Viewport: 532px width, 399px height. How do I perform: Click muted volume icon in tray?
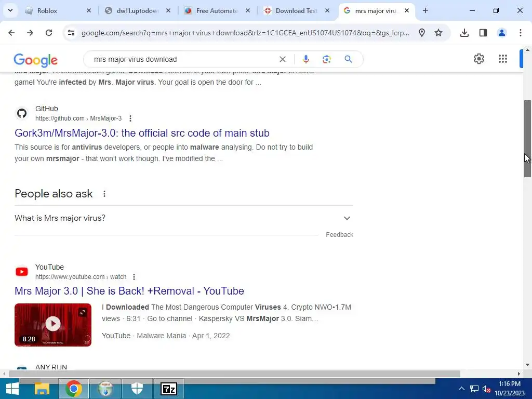pos(486,389)
